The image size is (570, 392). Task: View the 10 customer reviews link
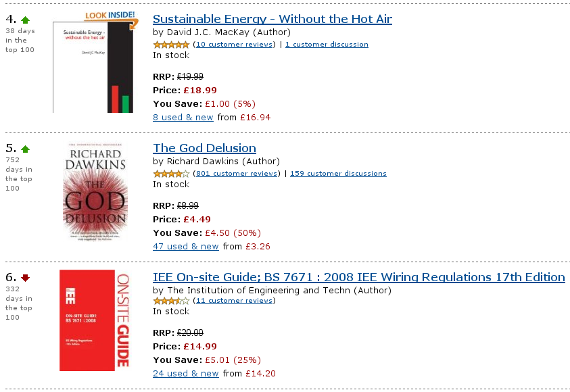(234, 45)
